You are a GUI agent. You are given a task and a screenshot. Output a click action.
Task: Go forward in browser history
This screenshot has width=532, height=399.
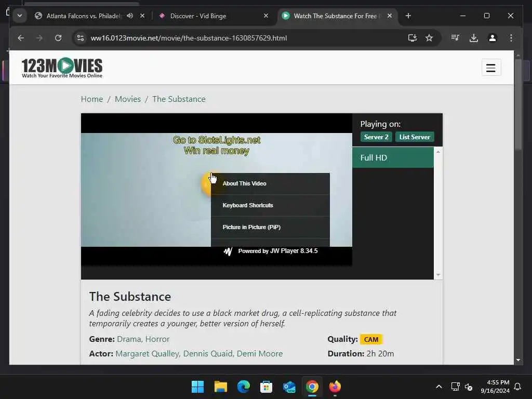pyautogui.click(x=39, y=38)
